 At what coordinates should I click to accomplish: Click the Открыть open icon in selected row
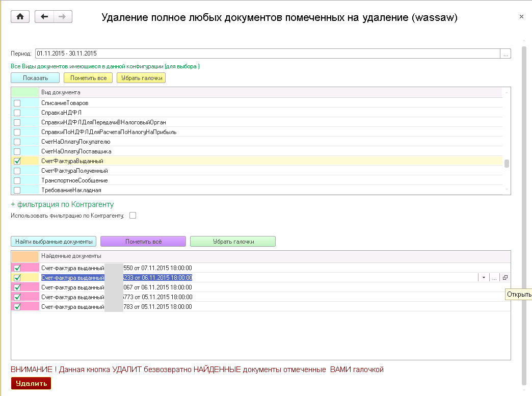[505, 278]
